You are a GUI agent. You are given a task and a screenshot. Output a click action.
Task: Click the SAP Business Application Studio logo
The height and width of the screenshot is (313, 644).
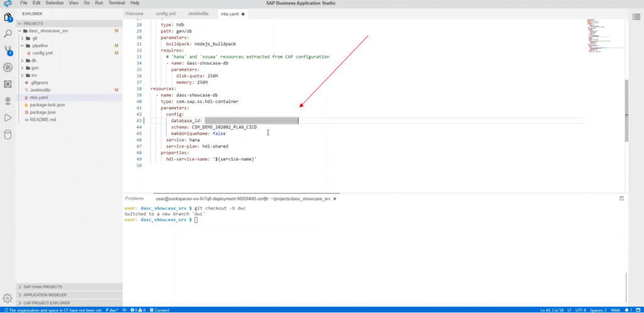pos(8,3)
